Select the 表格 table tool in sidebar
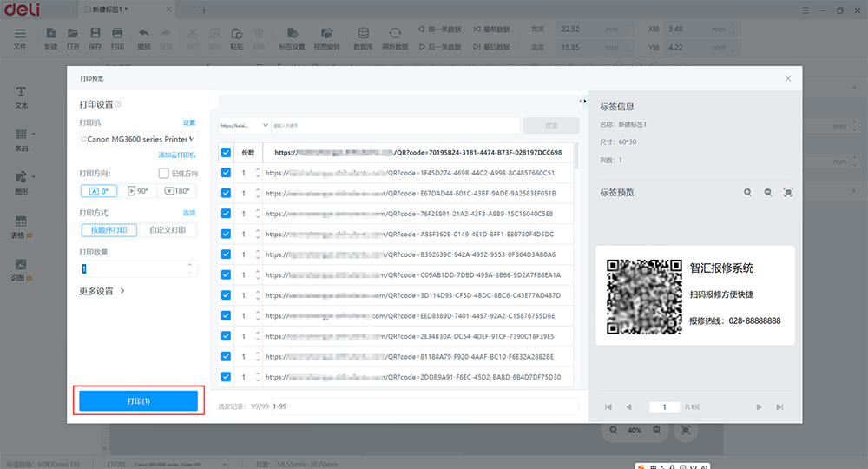 coord(21,227)
